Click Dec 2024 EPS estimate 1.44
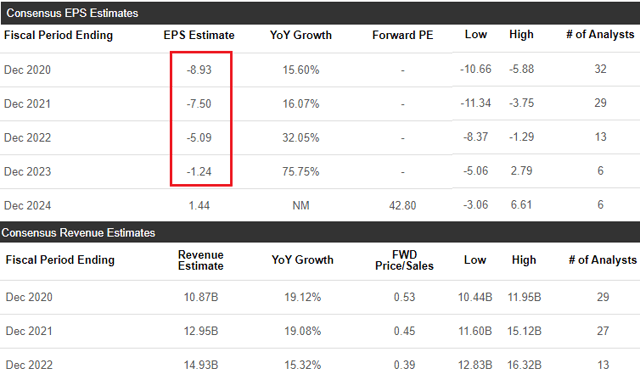This screenshot has width=640, height=374. coord(199,205)
